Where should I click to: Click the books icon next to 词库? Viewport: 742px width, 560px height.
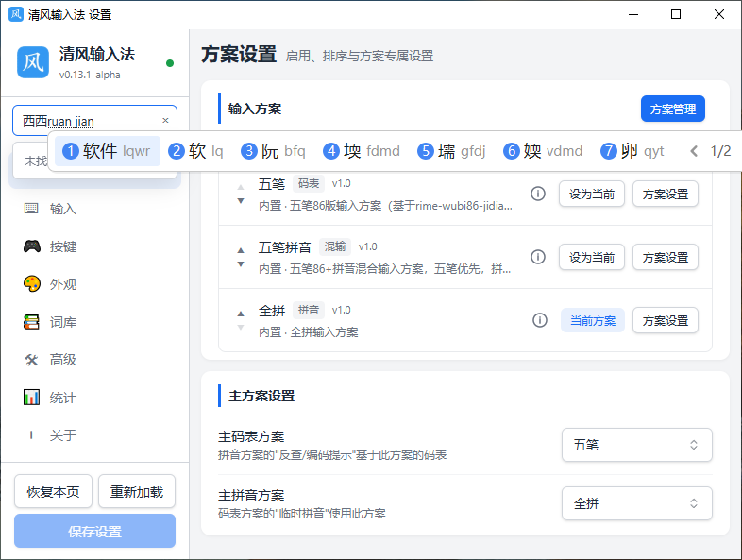(32, 322)
